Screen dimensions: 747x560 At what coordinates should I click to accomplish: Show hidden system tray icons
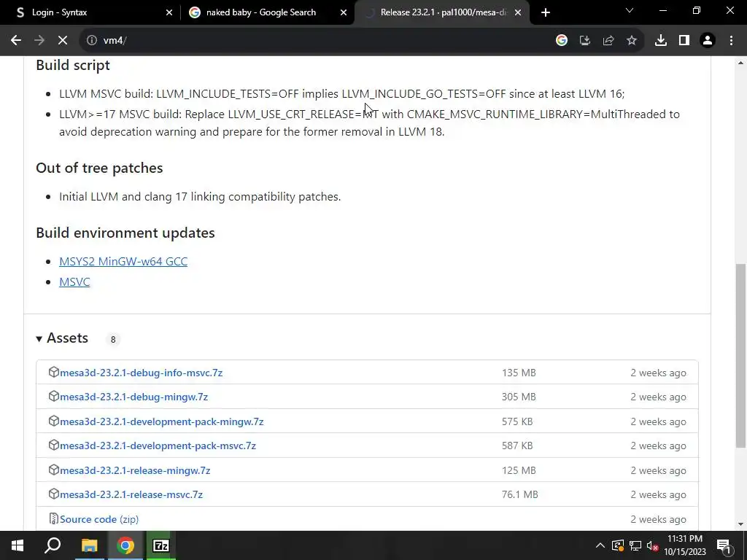point(600,545)
